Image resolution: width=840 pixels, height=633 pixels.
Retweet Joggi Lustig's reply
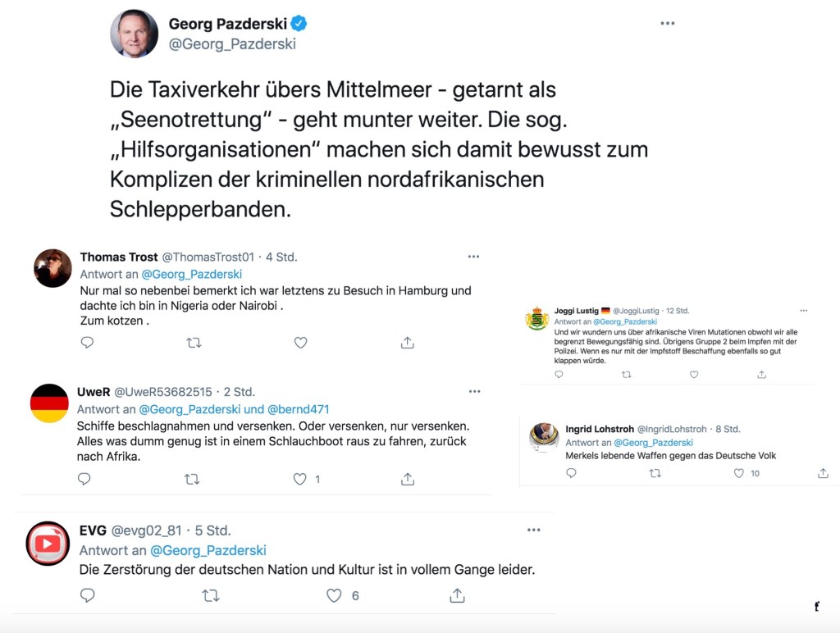tap(627, 374)
